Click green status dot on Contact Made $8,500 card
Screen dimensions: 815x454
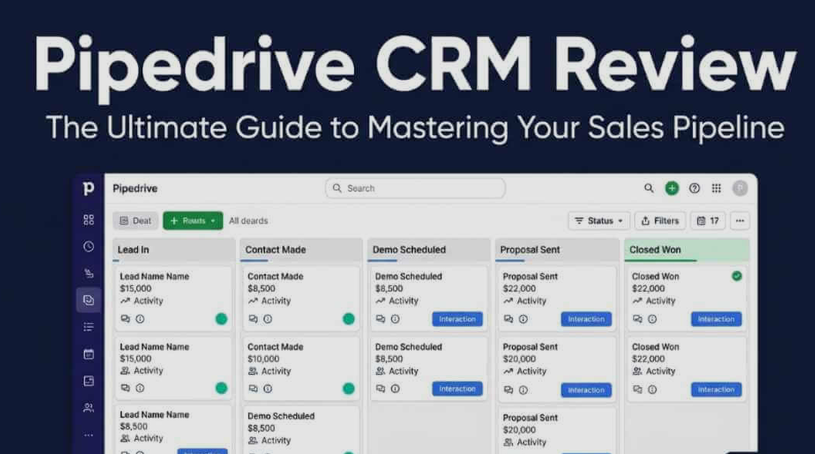(x=349, y=319)
